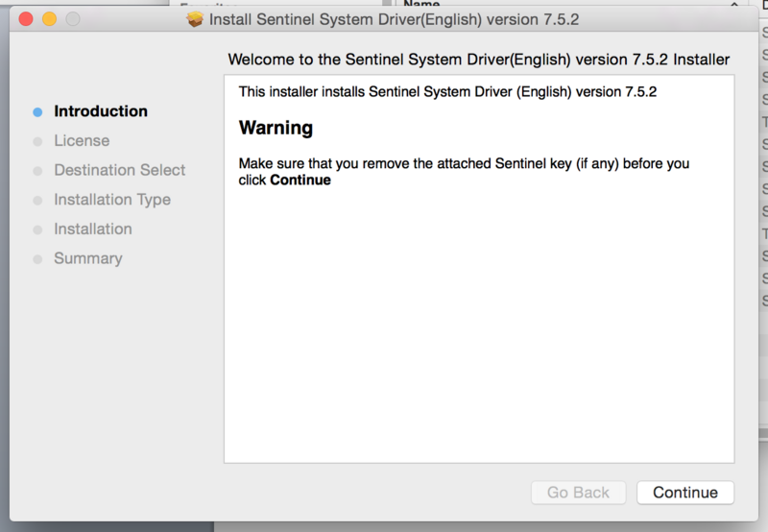This screenshot has height=532, width=768.
Task: Select the Summary step label
Action: pyautogui.click(x=88, y=258)
